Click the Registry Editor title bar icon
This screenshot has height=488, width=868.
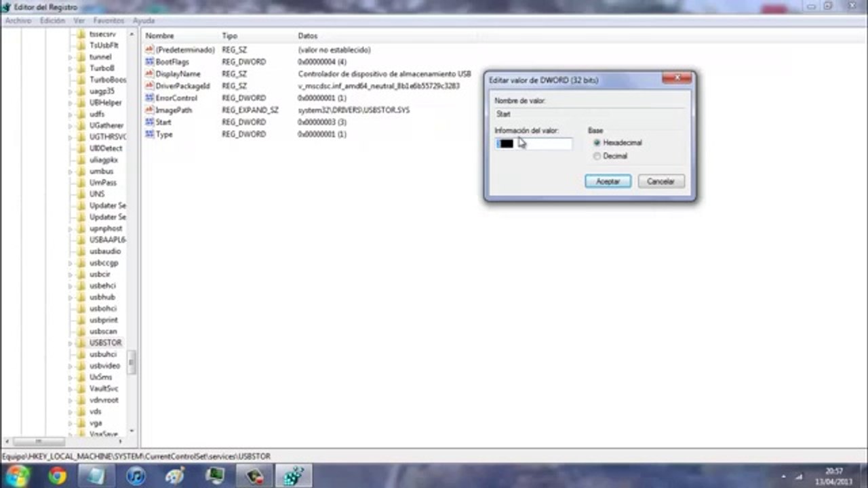pyautogui.click(x=7, y=7)
